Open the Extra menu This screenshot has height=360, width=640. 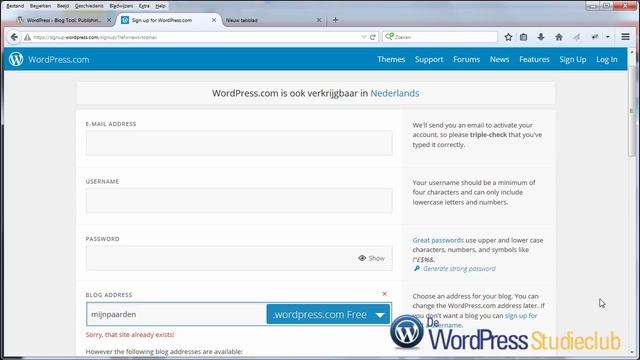[x=144, y=6]
